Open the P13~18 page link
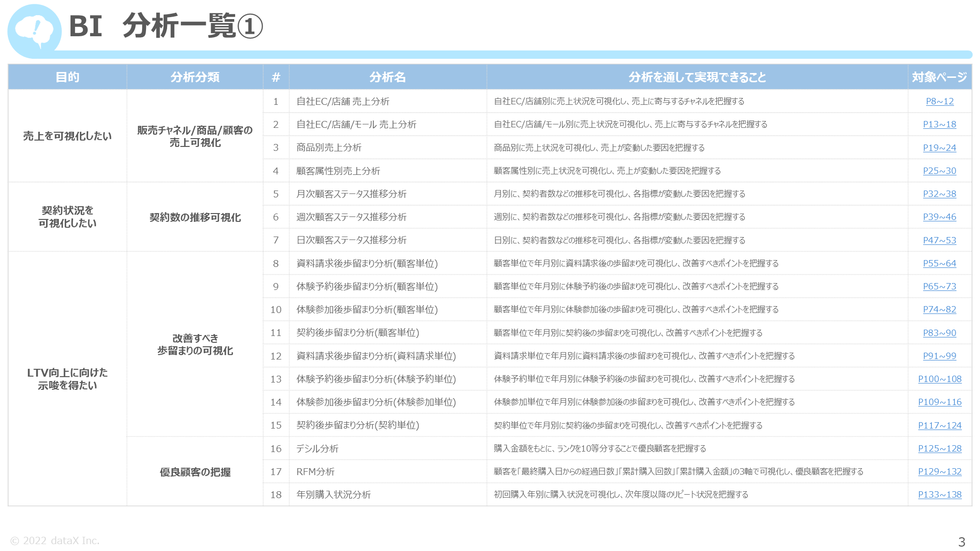The width and height of the screenshot is (980, 551). 939,124
